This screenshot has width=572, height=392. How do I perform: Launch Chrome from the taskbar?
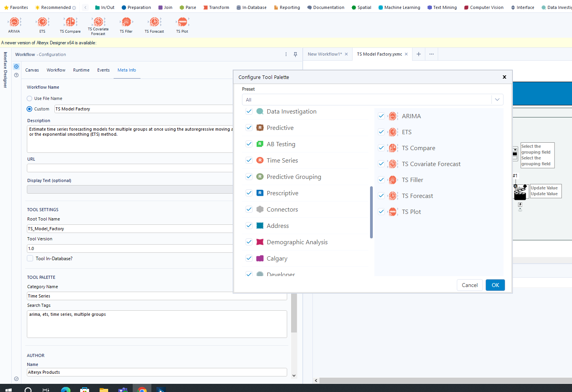click(142, 388)
